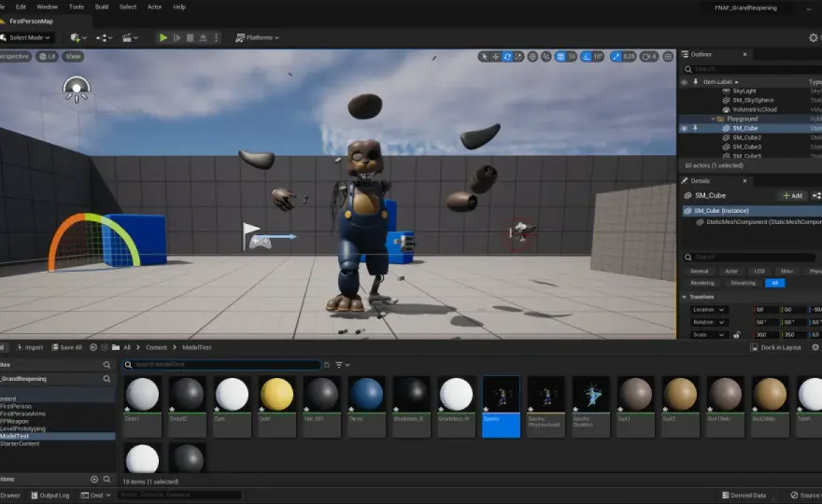Open the Cinematics clapperboard menu
Viewport: 822px width, 504px height.
(x=130, y=37)
